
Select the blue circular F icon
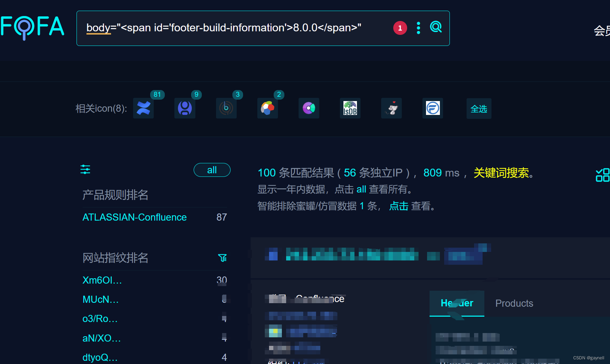432,108
